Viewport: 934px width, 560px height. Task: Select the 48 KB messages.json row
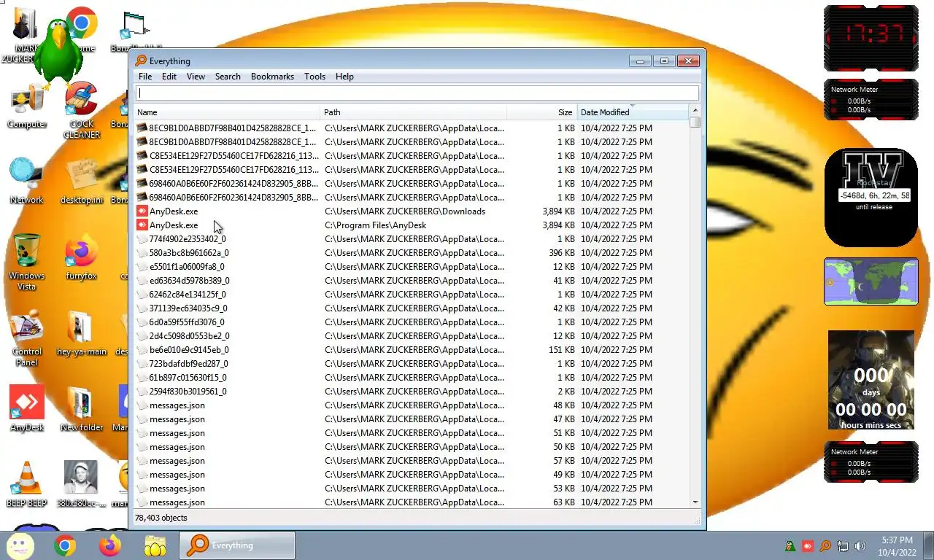[412, 405]
